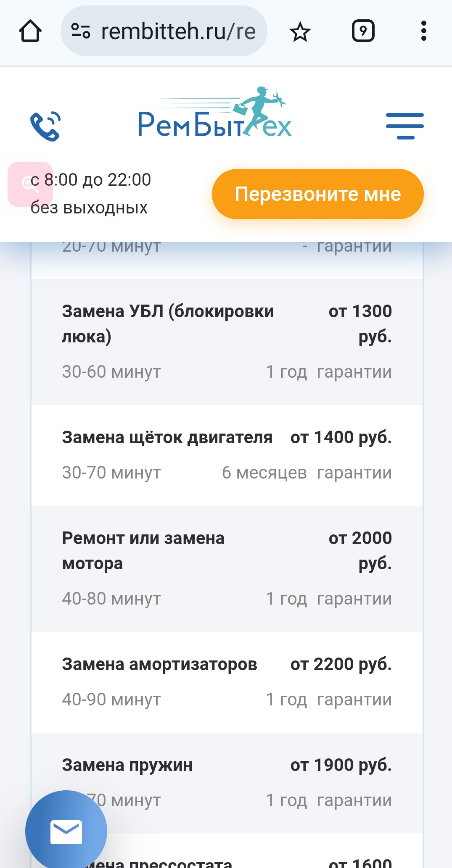The height and width of the screenshot is (868, 452).
Task: Open site settings icon in address bar
Action: pos(81,31)
